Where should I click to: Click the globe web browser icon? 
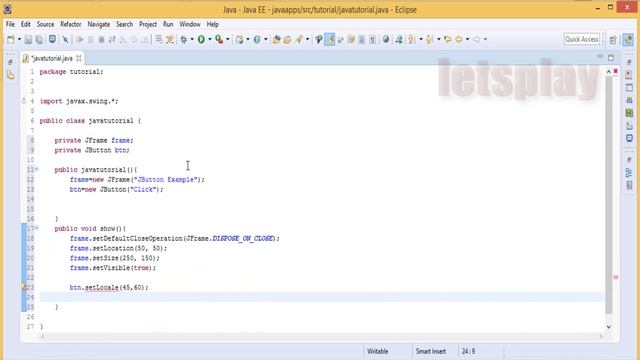(386, 39)
